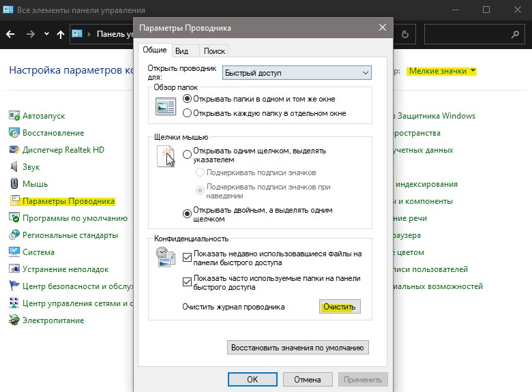
Task: Open the Электропитание link
Action: pos(53,320)
